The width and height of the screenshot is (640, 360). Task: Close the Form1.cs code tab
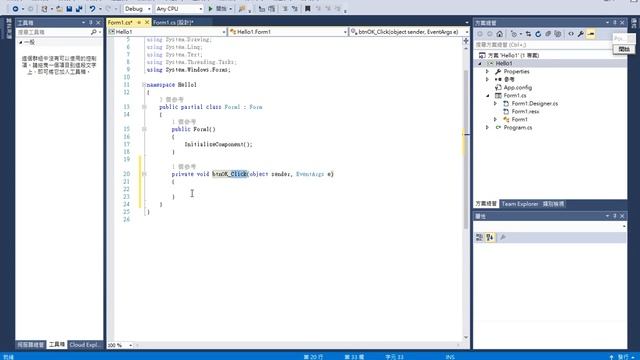pos(147,22)
